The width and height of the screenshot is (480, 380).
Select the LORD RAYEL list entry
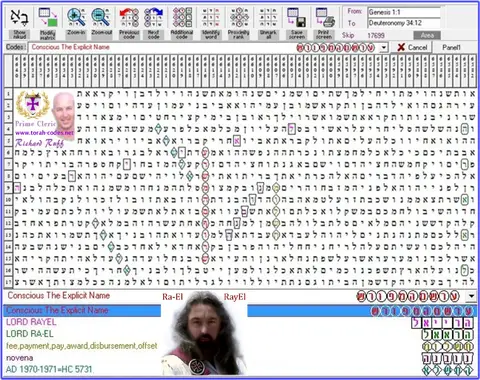tap(31, 322)
